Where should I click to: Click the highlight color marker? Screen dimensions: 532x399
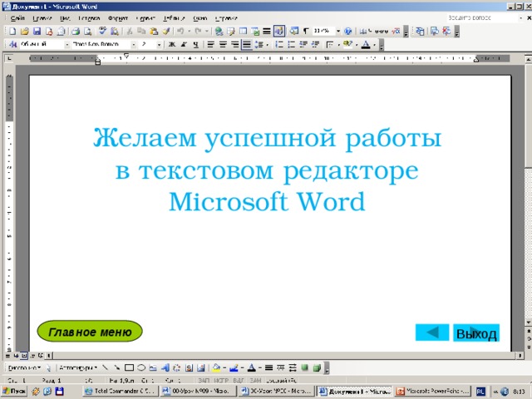point(347,44)
